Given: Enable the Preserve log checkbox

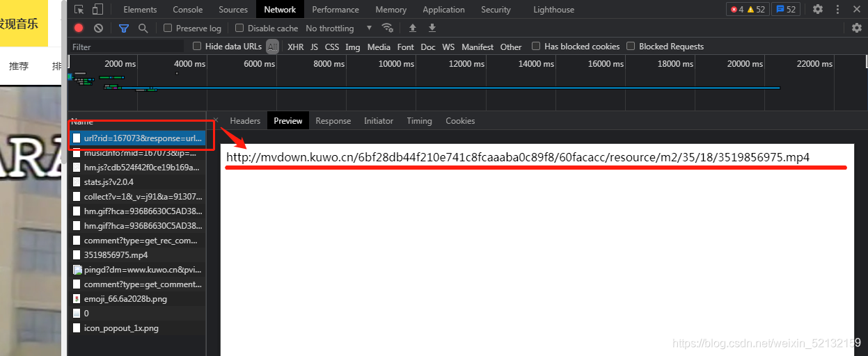Looking at the screenshot, I should [168, 28].
